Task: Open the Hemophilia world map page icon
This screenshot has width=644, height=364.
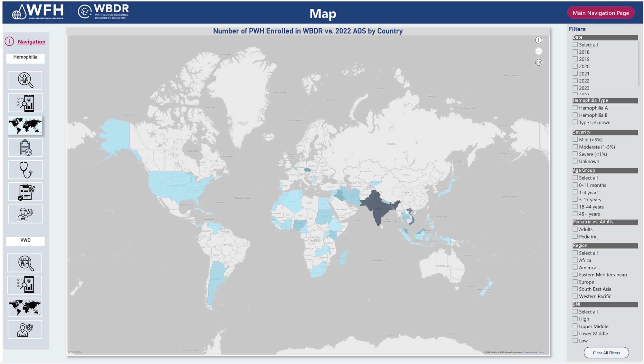Action: 25,125
